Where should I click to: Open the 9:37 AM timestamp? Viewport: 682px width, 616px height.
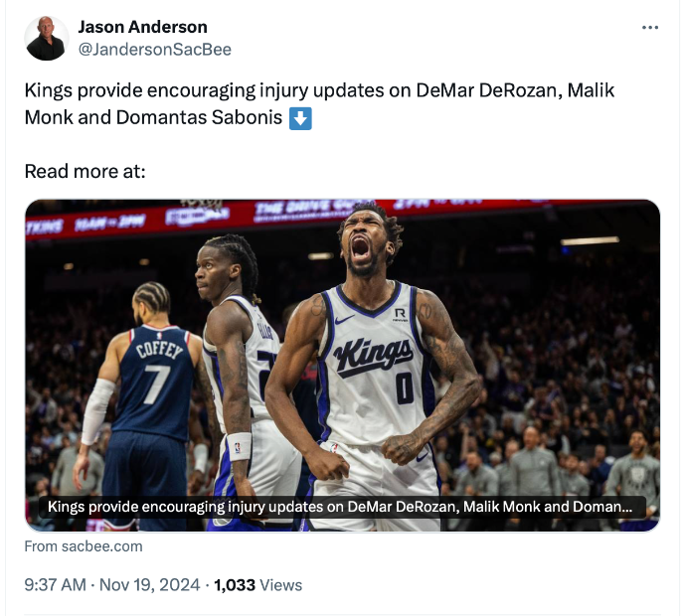click(x=56, y=585)
